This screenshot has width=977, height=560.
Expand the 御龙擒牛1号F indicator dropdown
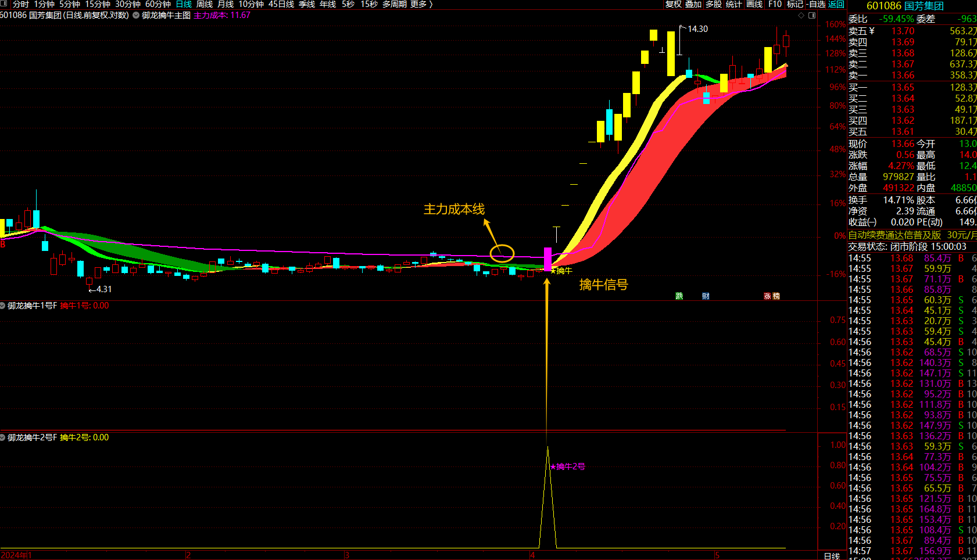(x=3, y=306)
